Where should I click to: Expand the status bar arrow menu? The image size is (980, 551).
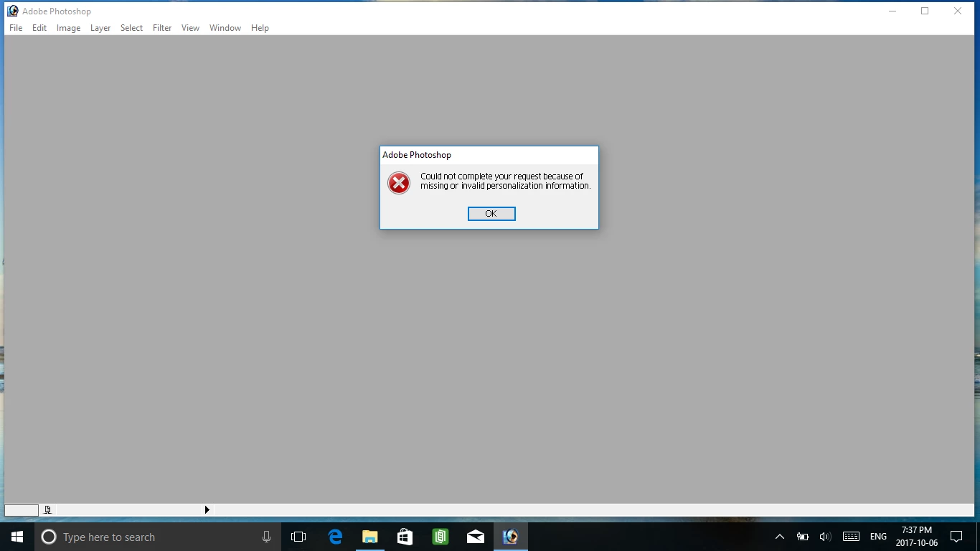tap(207, 510)
